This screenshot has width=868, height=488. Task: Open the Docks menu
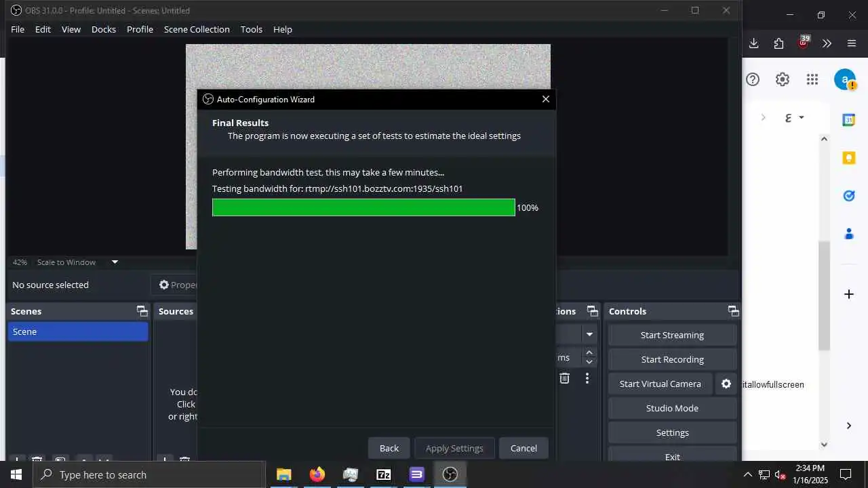[x=104, y=29]
